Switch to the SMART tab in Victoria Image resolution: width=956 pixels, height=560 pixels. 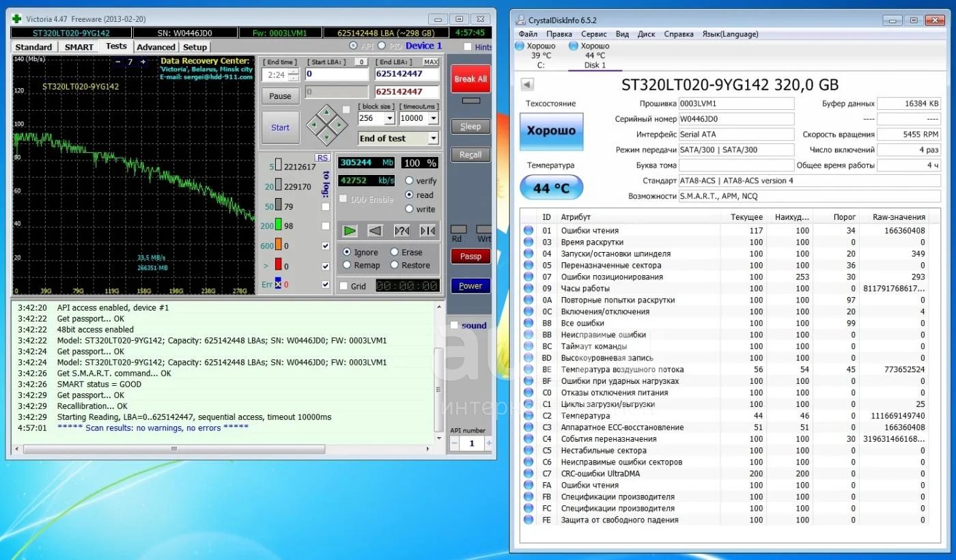tap(79, 47)
